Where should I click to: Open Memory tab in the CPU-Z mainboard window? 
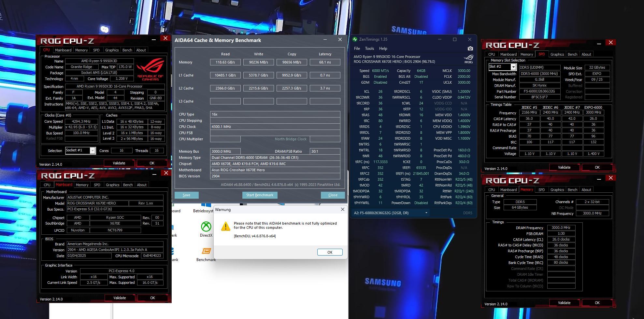click(x=82, y=185)
